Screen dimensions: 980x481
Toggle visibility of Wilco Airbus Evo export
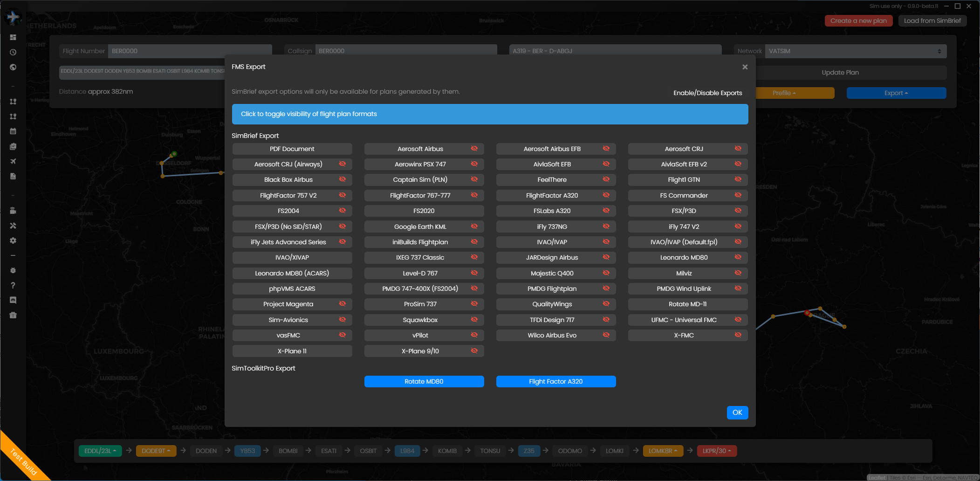pos(606,335)
